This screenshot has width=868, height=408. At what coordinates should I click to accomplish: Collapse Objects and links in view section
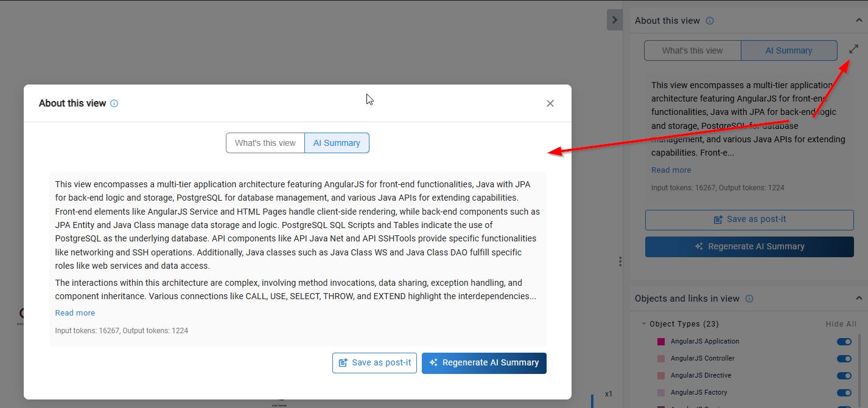(858, 298)
